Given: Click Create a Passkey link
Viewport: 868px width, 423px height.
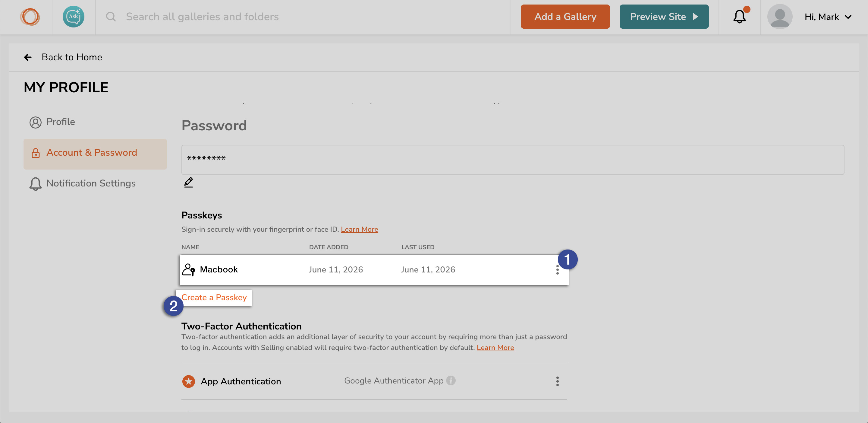Looking at the screenshot, I should (x=214, y=297).
